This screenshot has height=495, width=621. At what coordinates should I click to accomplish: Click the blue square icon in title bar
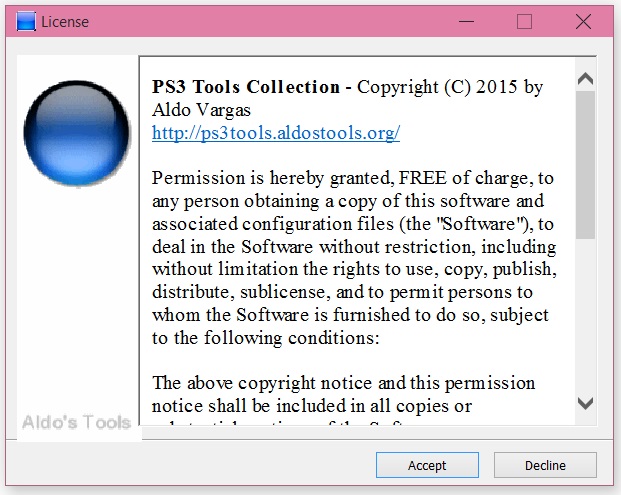[x=26, y=22]
